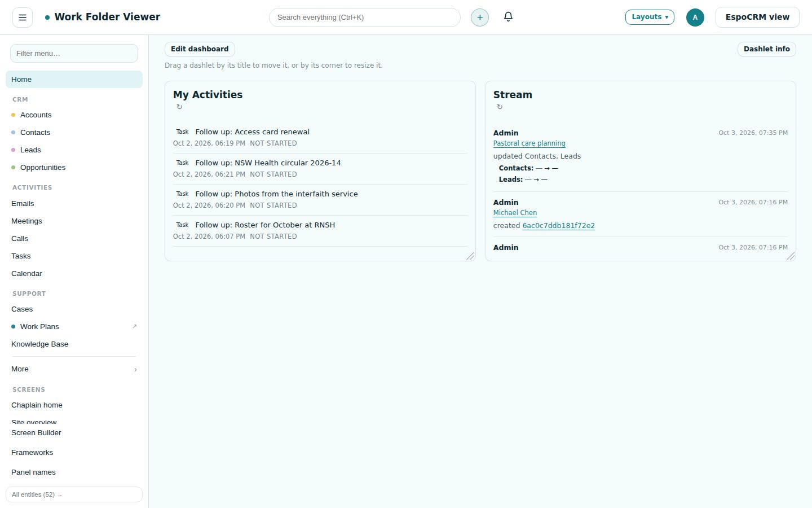This screenshot has height=508, width=812.
Task: Focus the Search everything field
Action: [365, 17]
